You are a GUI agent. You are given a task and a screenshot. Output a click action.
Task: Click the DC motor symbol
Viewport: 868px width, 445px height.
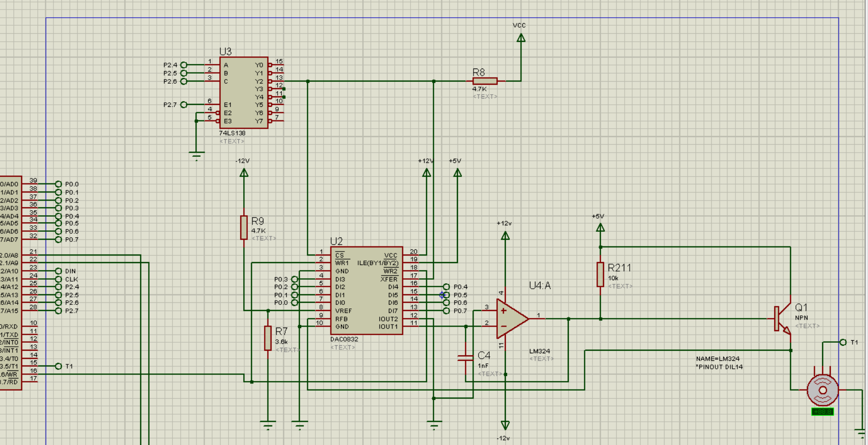(x=823, y=390)
